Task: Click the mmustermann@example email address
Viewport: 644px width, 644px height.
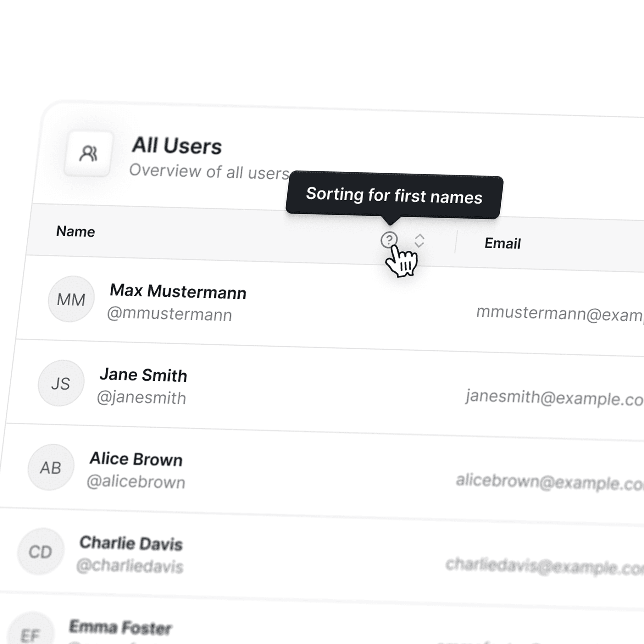Action: (560, 314)
